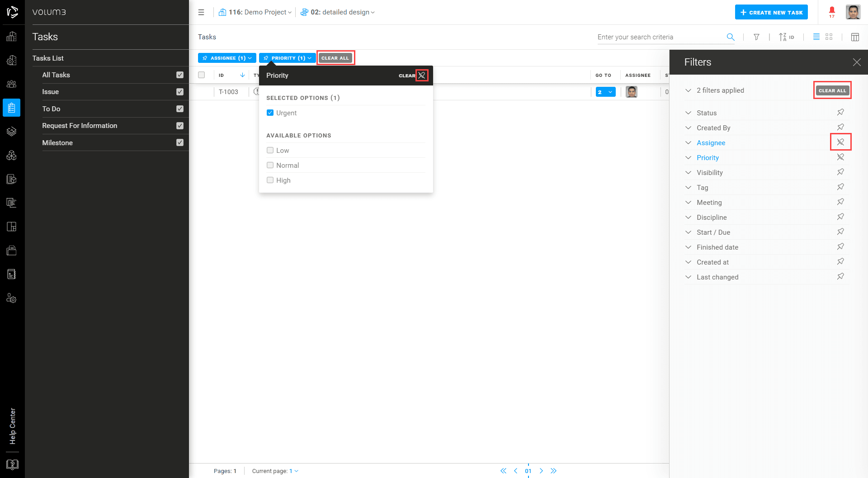Open the current page dropdown

(x=293, y=471)
